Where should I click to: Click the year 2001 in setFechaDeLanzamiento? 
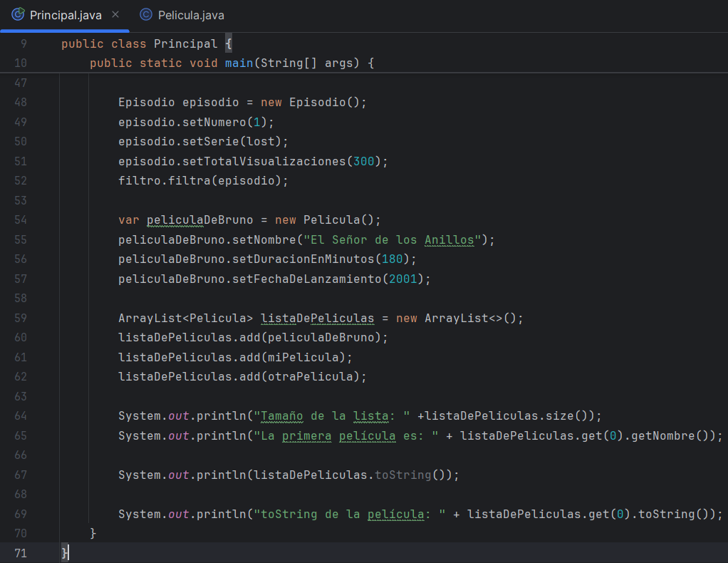pyautogui.click(x=403, y=279)
